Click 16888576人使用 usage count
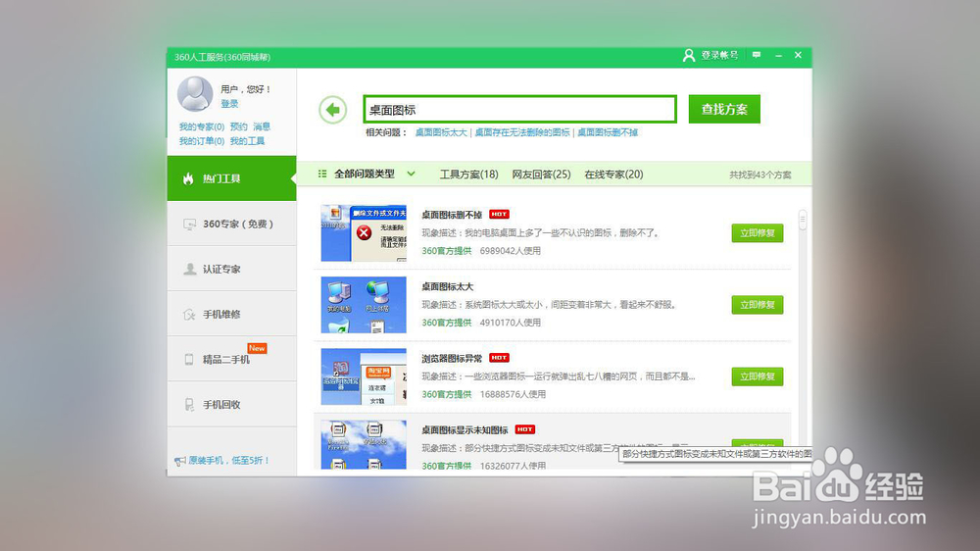The width and height of the screenshot is (980, 551). point(513,395)
